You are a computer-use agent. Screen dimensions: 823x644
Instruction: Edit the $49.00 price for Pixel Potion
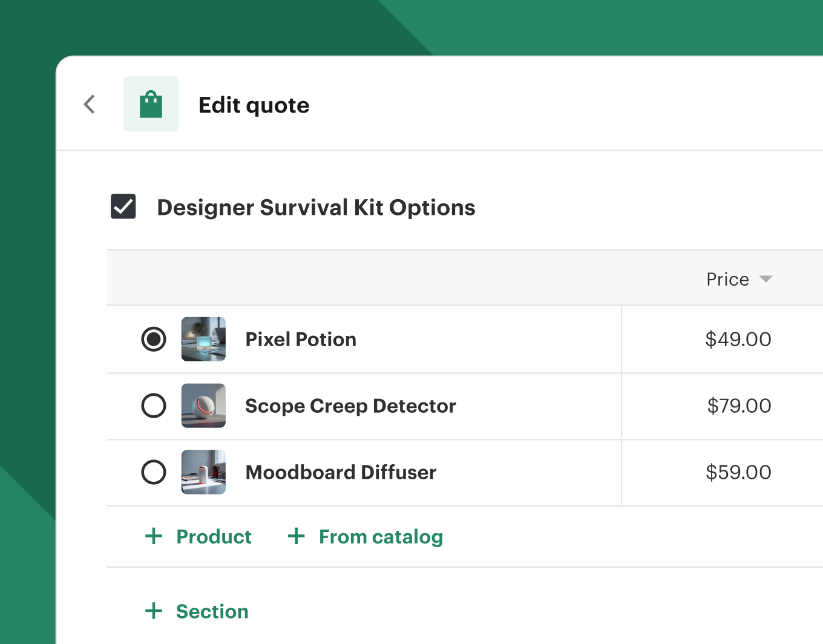738,339
